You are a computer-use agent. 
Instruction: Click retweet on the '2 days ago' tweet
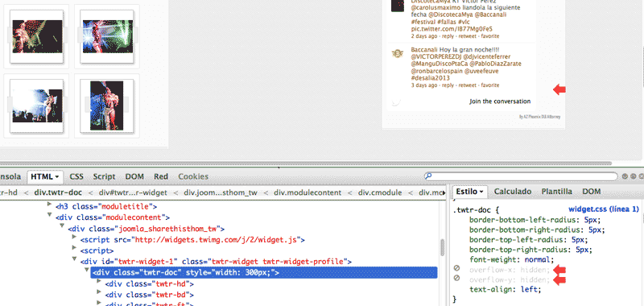coord(467,36)
